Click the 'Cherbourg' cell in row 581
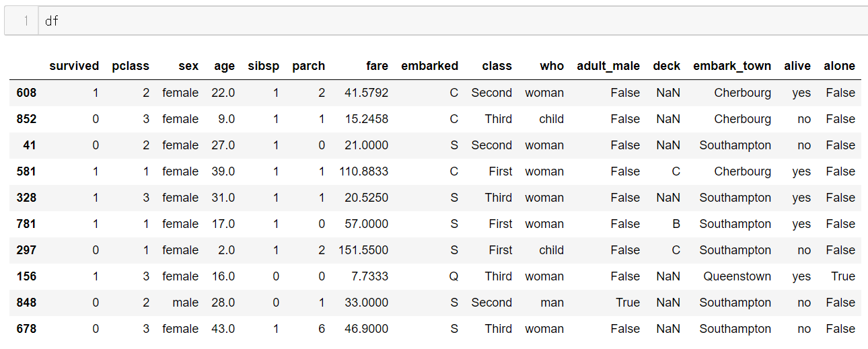The width and height of the screenshot is (868, 349). [743, 171]
